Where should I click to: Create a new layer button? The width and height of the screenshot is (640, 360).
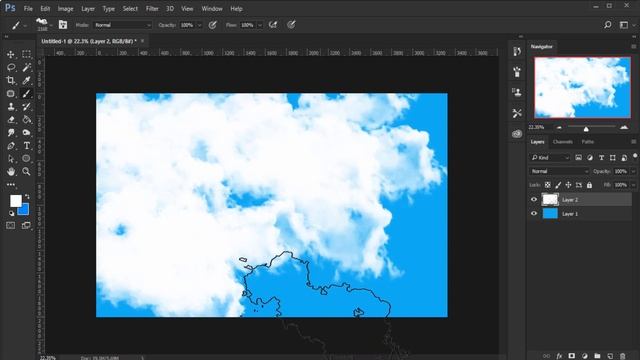[610, 356]
